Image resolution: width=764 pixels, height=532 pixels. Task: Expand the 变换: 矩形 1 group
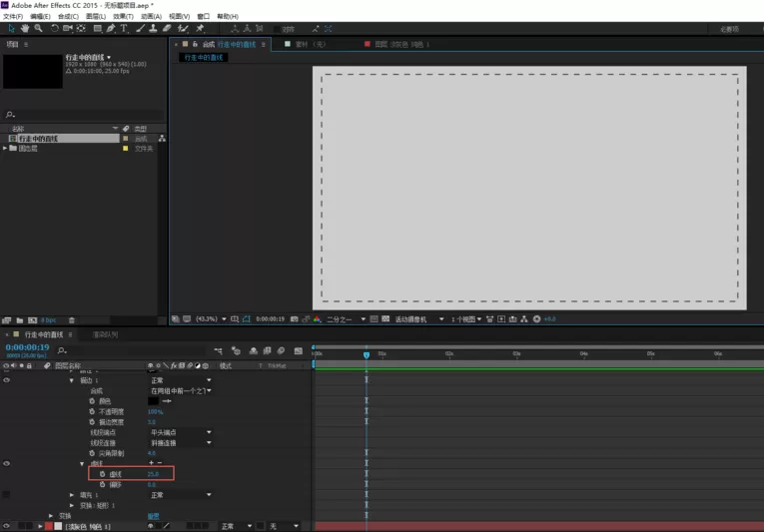click(72, 505)
